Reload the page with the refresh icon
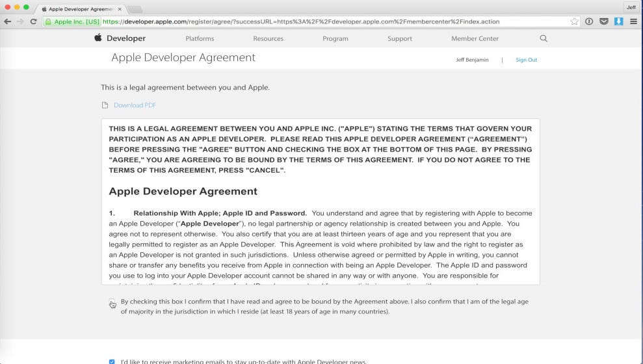This screenshot has width=643, height=364. tap(34, 21)
